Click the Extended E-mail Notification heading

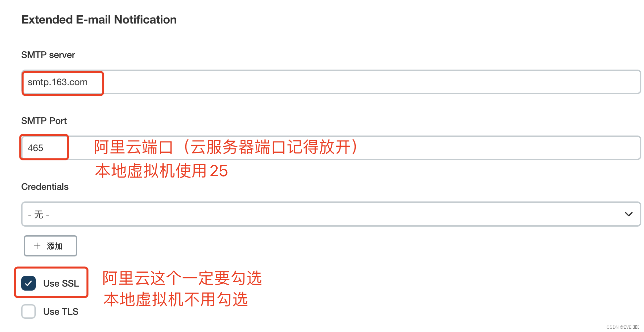99,19
